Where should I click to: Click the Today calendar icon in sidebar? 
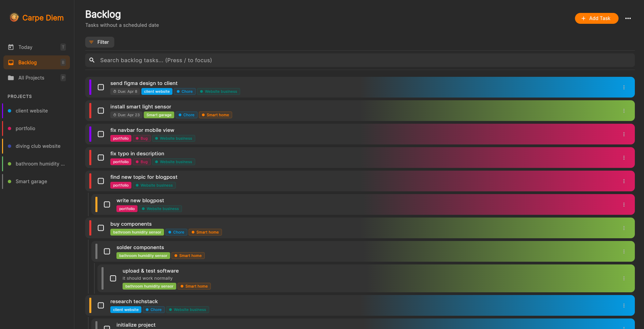click(11, 47)
